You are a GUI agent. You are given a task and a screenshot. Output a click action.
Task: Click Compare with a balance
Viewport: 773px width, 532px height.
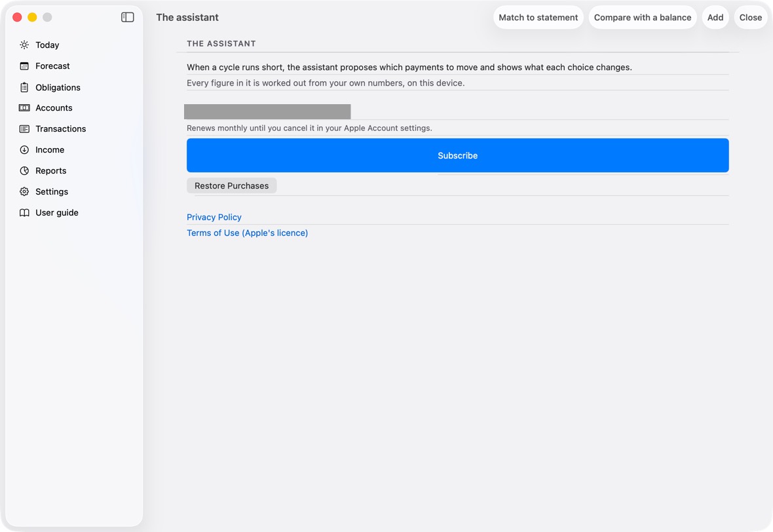(x=643, y=17)
